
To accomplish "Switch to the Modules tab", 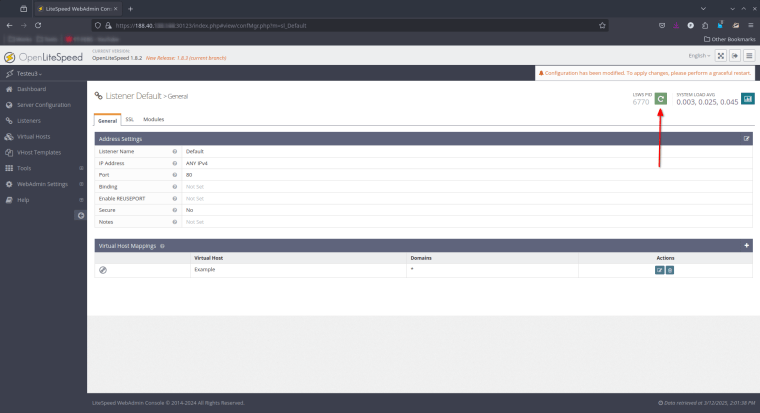I will [x=154, y=119].
